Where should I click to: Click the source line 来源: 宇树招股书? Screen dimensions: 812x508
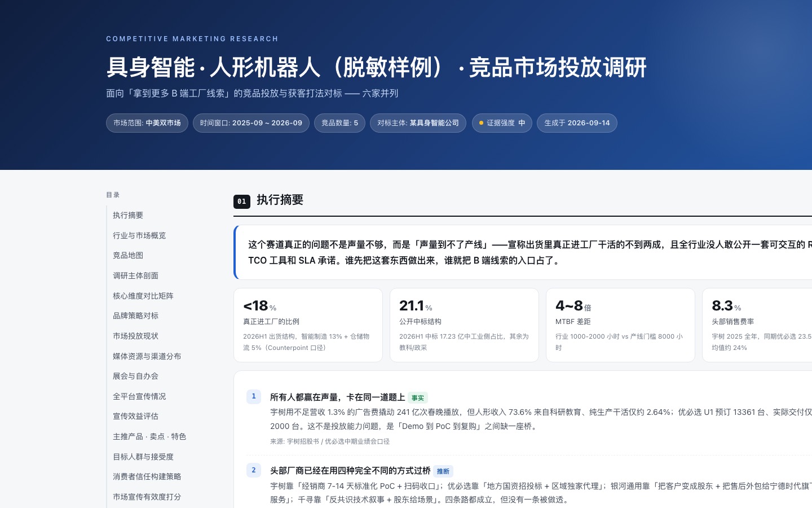click(330, 441)
